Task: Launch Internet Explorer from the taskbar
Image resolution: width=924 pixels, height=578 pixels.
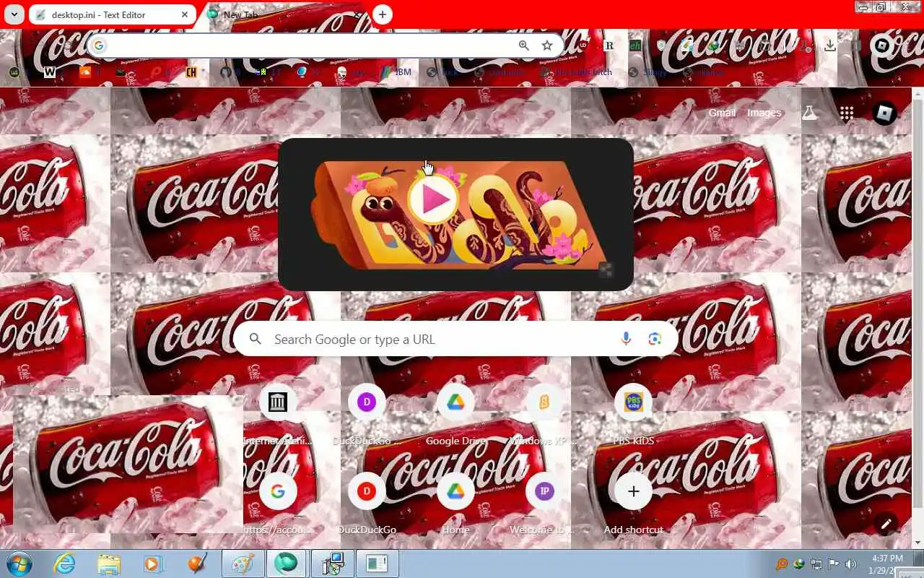Action: (x=64, y=564)
